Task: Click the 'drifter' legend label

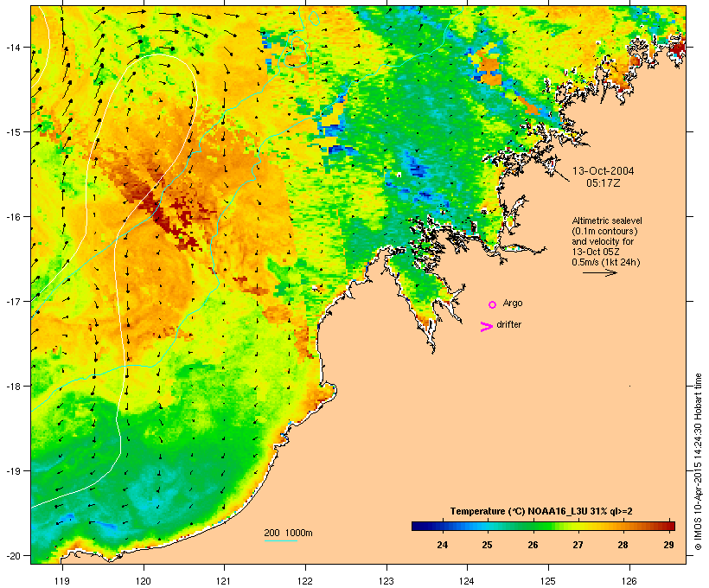Action: tap(508, 324)
